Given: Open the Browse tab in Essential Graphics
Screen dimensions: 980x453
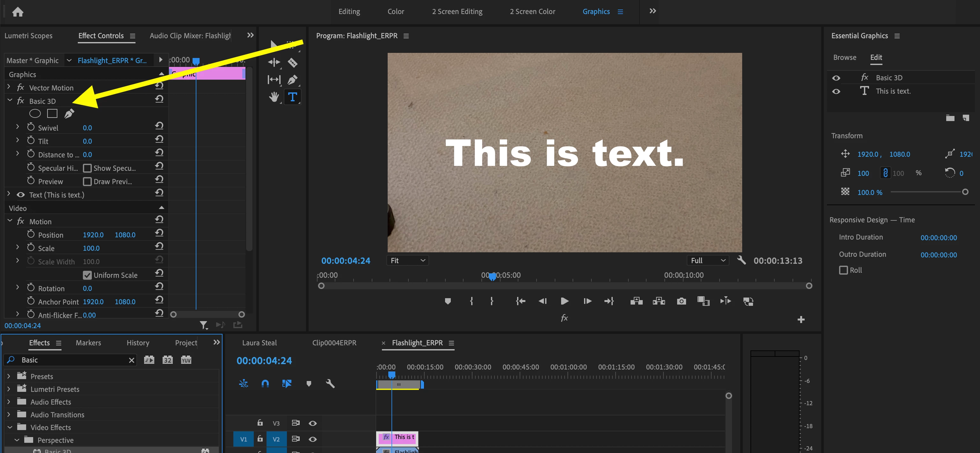Looking at the screenshot, I should pyautogui.click(x=845, y=57).
